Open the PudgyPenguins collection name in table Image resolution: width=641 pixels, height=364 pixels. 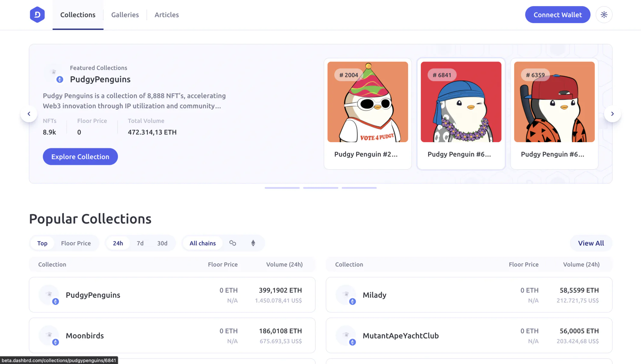(x=93, y=295)
